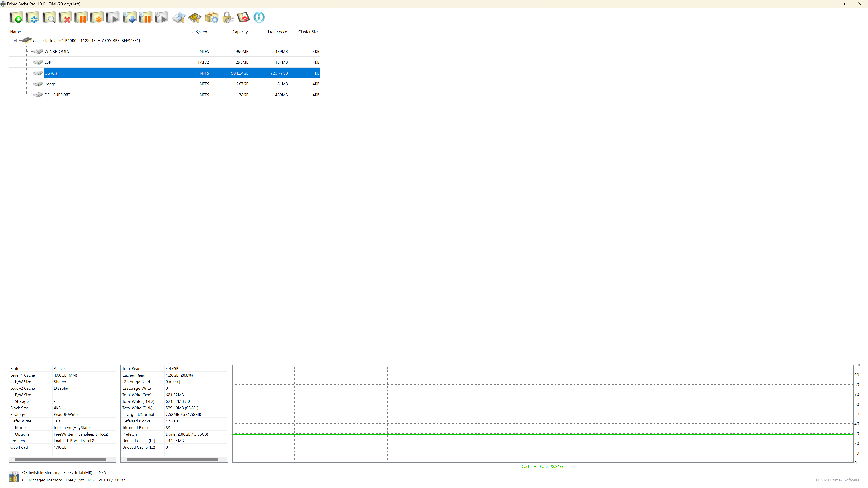Click Total Write (Disk) value '539.10MB (86.8%)'

tap(182, 408)
